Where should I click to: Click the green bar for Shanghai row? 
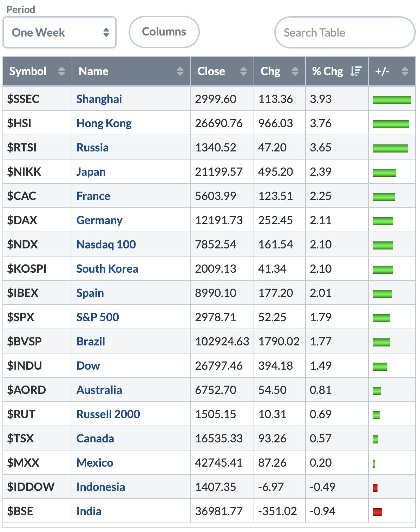click(x=392, y=100)
